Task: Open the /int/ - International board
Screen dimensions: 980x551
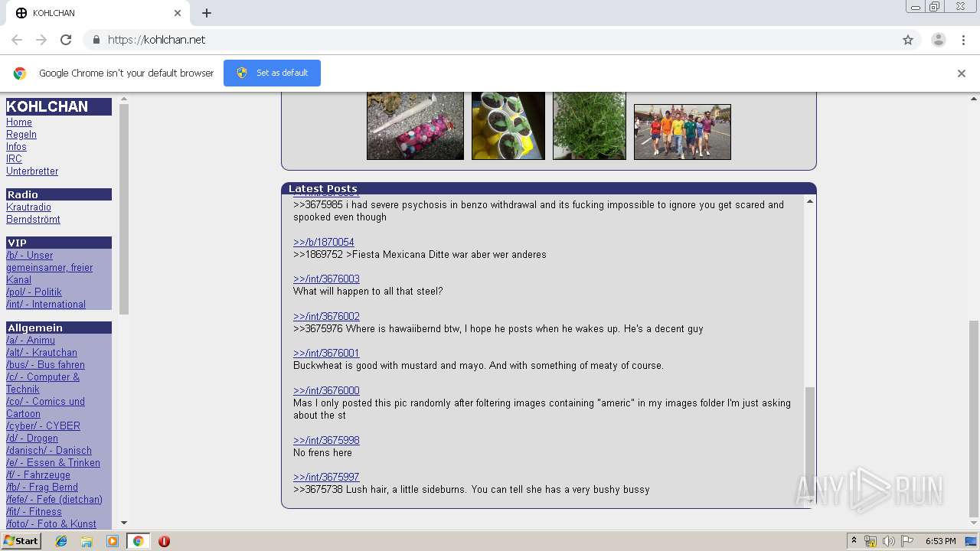Action: pos(46,305)
